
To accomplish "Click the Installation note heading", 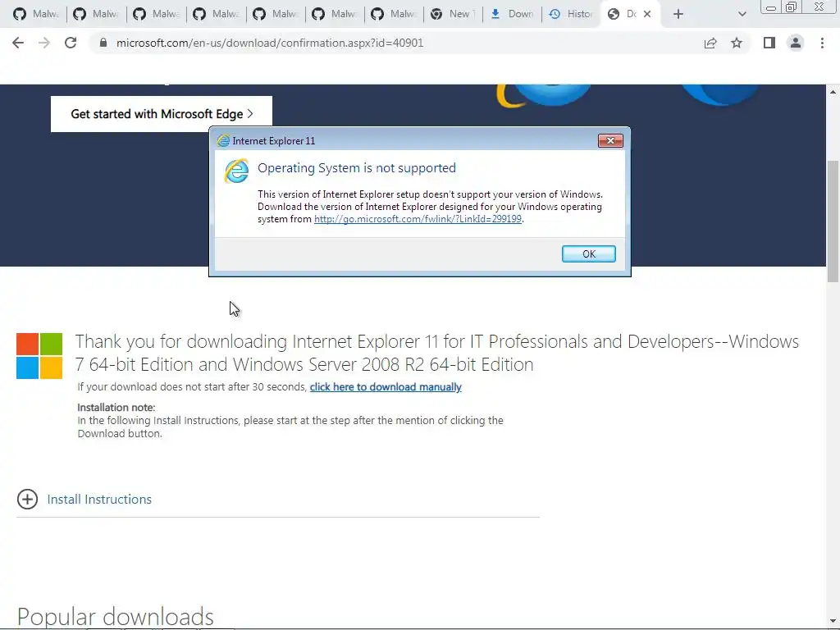I will [116, 407].
